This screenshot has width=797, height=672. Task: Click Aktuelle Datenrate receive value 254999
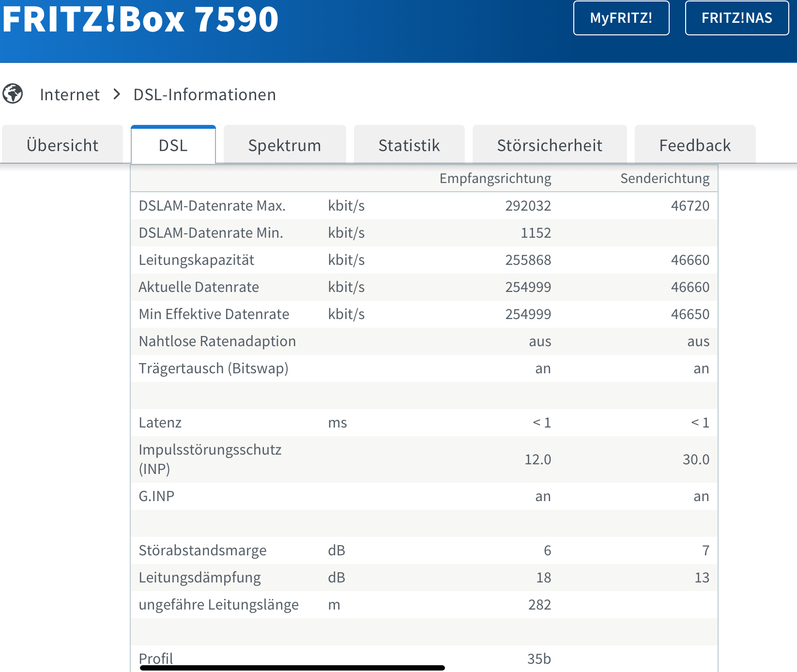click(528, 287)
